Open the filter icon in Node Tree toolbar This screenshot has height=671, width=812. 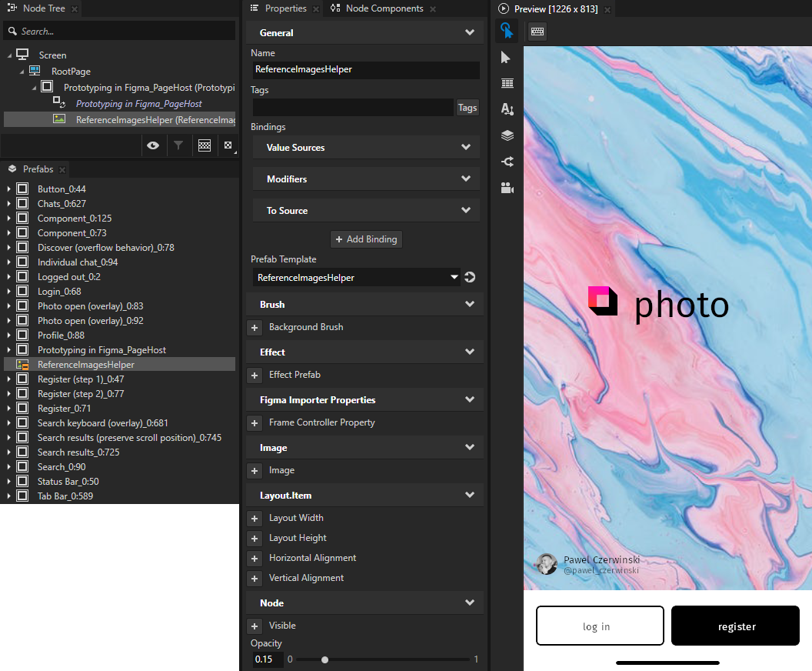179,145
